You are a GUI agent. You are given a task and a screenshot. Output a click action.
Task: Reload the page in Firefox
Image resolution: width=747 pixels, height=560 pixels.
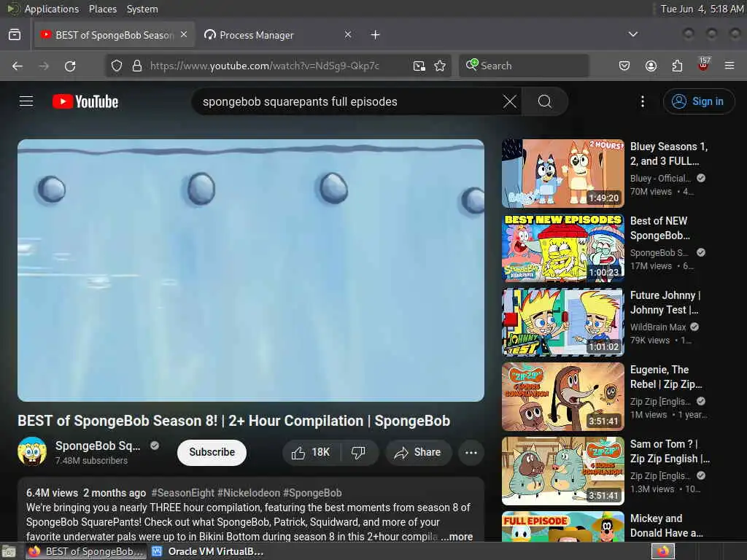(x=70, y=66)
